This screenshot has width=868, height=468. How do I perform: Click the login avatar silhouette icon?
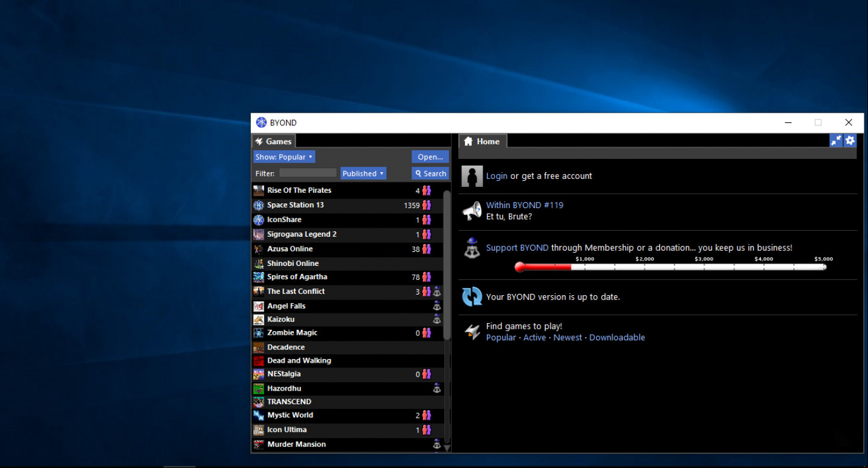(x=472, y=176)
